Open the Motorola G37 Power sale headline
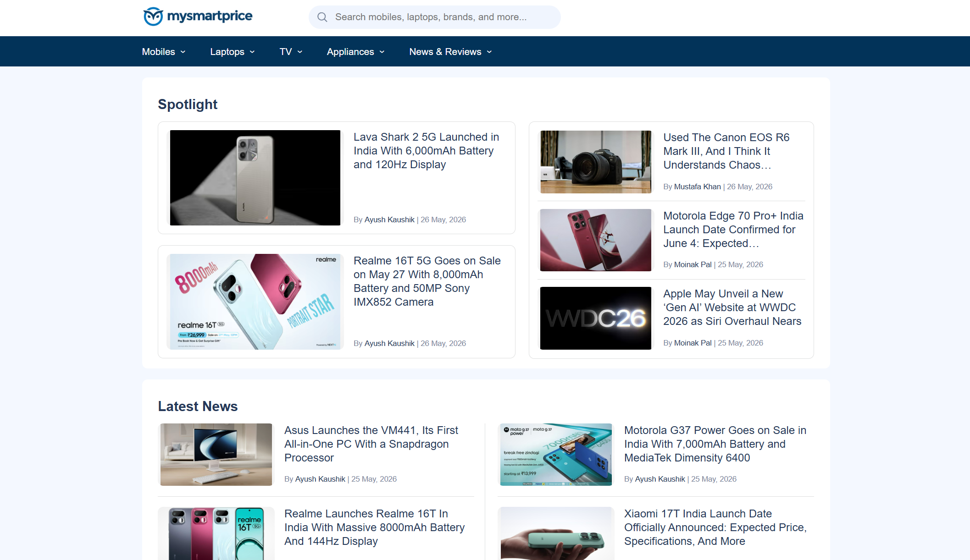Viewport: 970px width, 560px height. coord(715,444)
